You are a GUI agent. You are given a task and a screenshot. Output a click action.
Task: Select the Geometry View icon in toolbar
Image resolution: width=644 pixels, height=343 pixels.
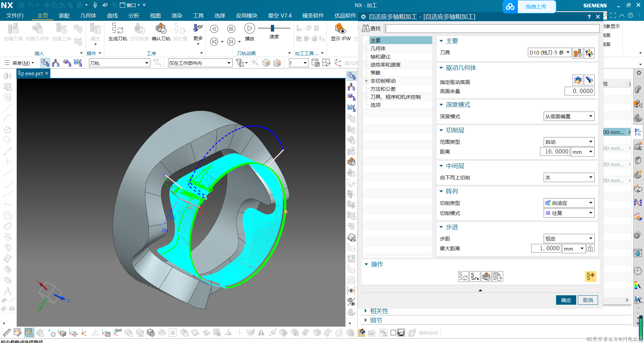[x=67, y=63]
